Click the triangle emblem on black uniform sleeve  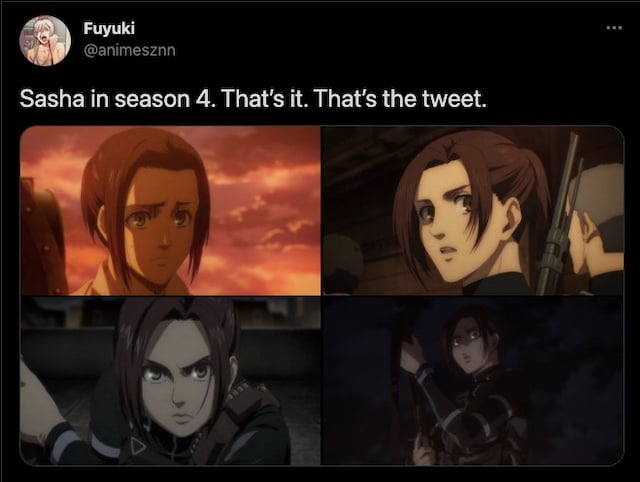(138, 446)
